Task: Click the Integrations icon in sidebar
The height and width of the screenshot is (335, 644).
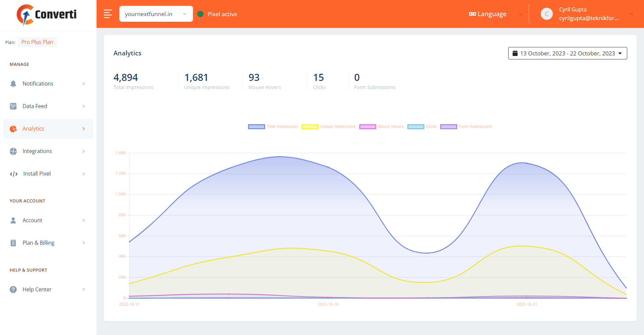Action: click(13, 151)
